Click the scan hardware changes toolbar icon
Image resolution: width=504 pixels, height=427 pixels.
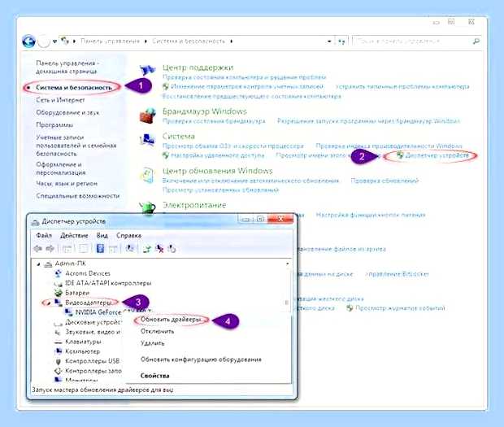point(172,249)
